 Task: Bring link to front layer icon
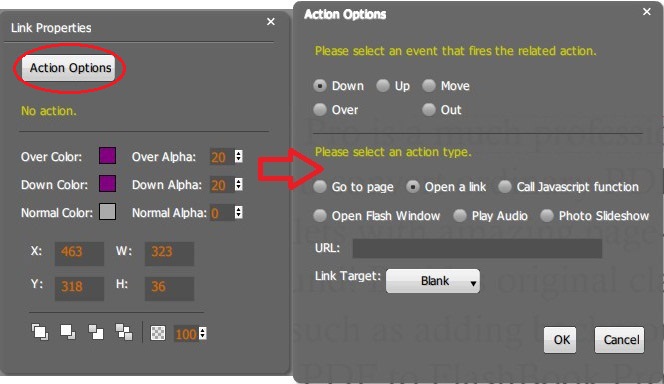point(40,332)
